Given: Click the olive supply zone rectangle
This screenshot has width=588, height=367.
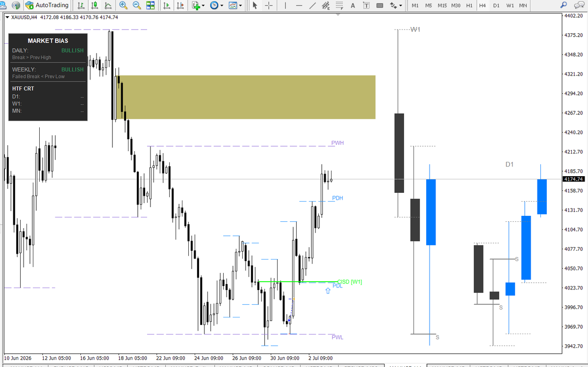Looking at the screenshot, I should click(247, 97).
